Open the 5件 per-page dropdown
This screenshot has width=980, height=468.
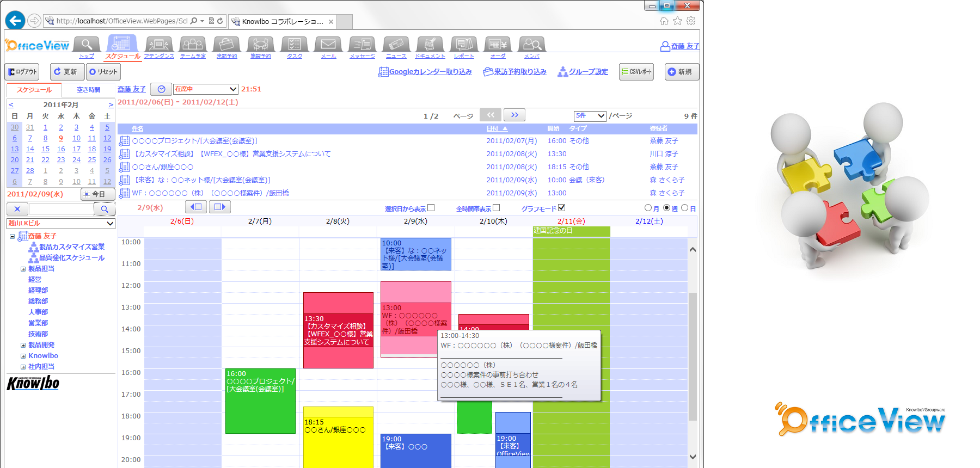tap(590, 115)
